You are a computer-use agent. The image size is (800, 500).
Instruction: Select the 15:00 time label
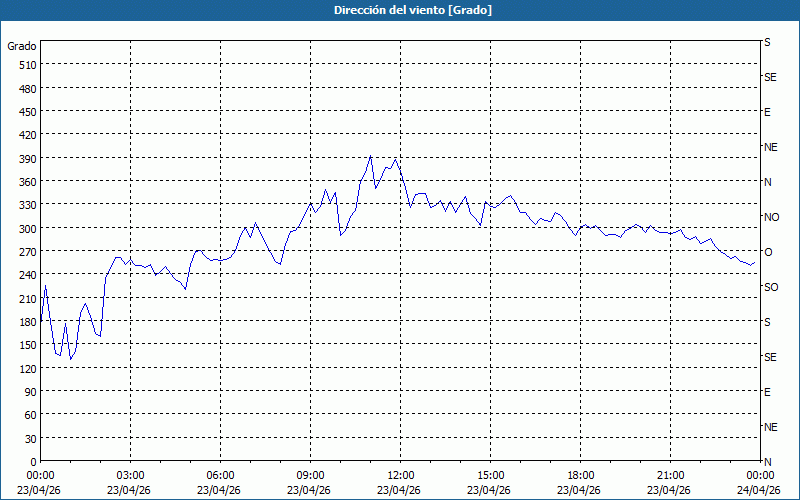[x=490, y=476]
